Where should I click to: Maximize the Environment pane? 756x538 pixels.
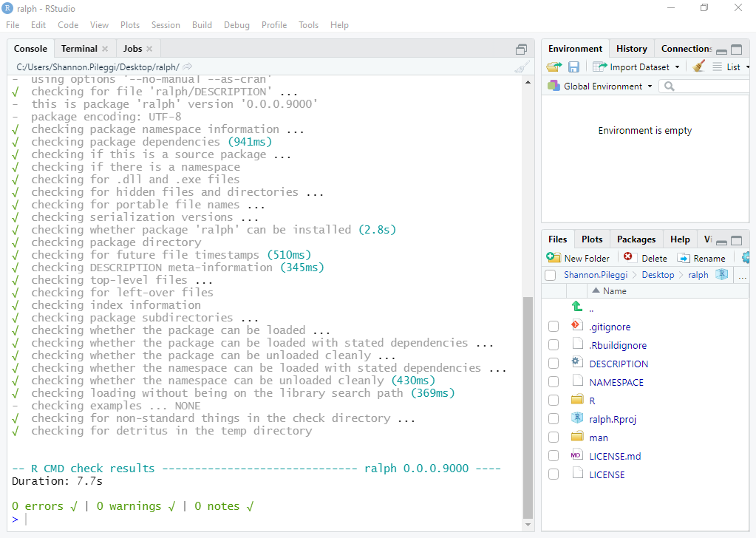point(736,50)
